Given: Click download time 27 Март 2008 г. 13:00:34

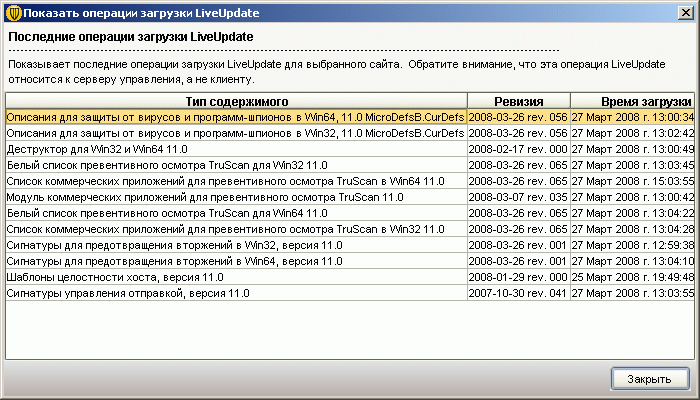Looking at the screenshot, I should [x=633, y=117].
